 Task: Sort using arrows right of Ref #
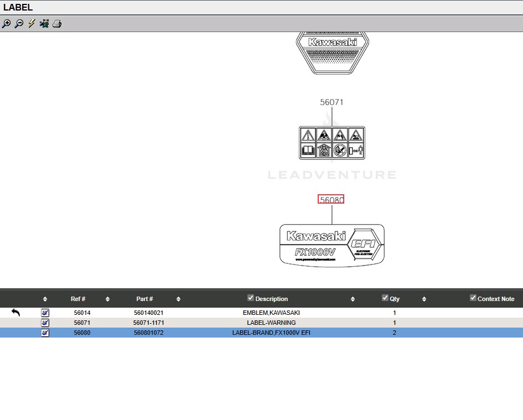pyautogui.click(x=107, y=299)
